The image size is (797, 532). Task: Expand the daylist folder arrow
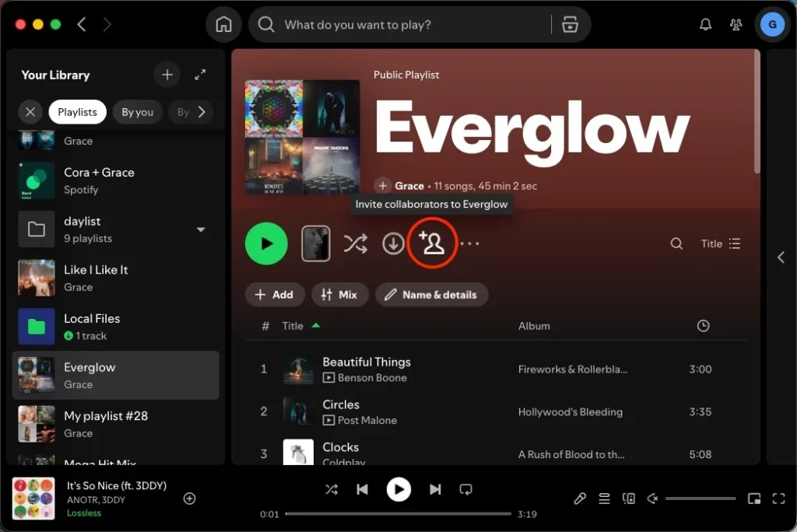click(201, 229)
